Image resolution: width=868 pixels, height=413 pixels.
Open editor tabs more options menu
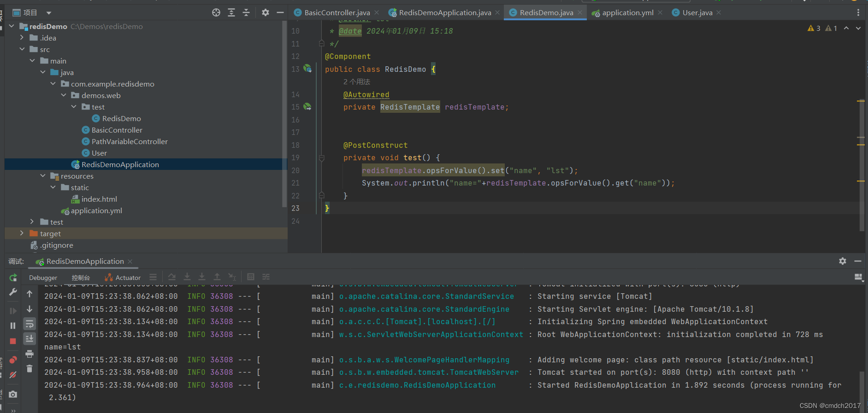[858, 12]
